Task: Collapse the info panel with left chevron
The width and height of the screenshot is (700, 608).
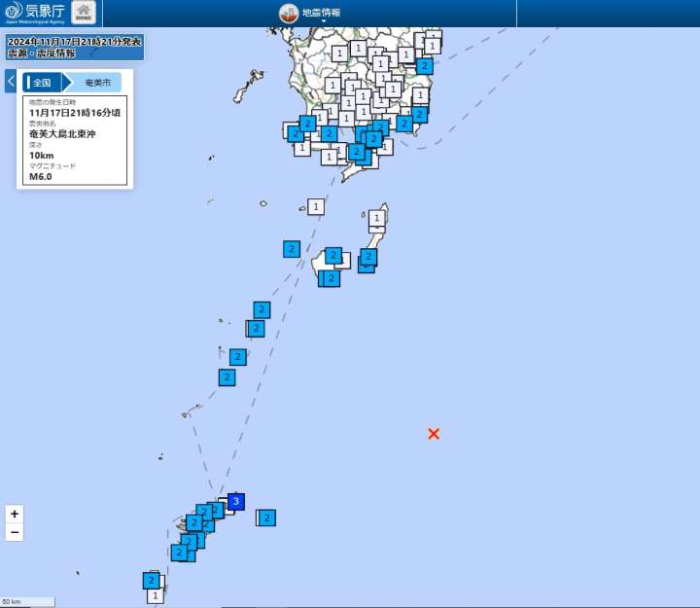Action: click(x=10, y=82)
